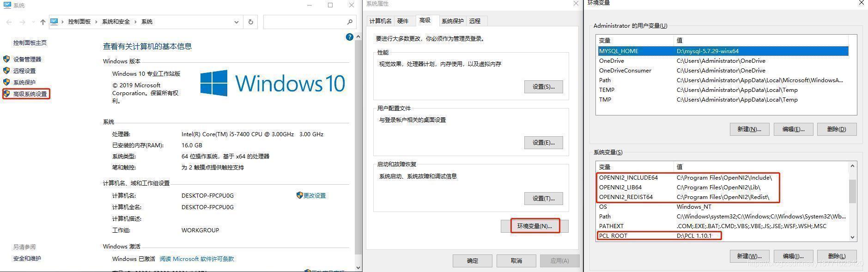Edit selected system variable with Edit (I)

click(x=793, y=256)
